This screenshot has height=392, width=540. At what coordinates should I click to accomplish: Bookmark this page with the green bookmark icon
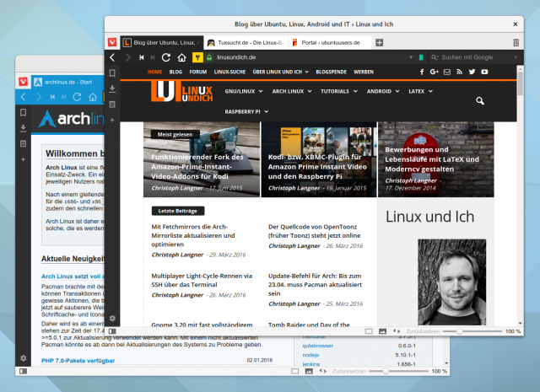[421, 57]
